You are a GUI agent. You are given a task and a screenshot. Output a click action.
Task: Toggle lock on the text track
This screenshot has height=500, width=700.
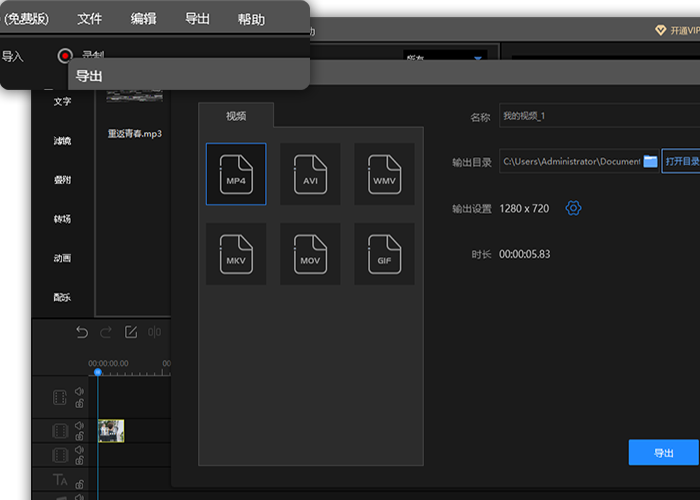pyautogui.click(x=79, y=485)
